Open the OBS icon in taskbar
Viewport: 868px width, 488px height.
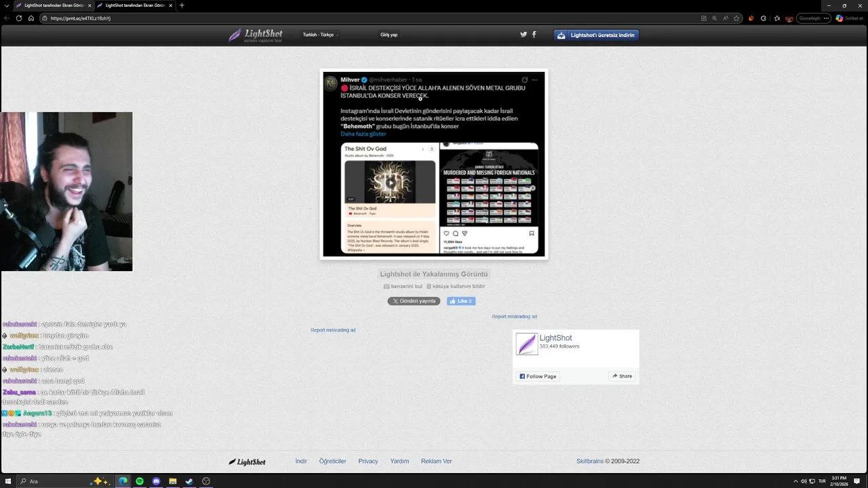tap(206, 481)
